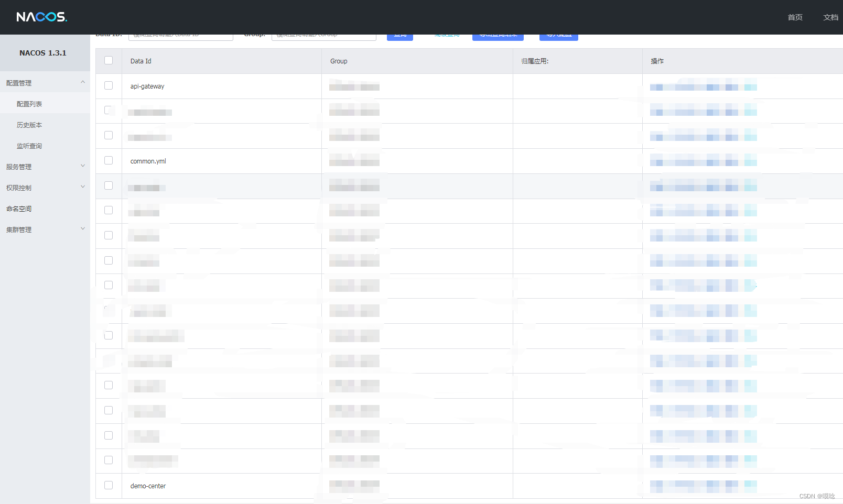Check the common.yml row checkbox
Viewport: 843px width, 504px height.
109,160
